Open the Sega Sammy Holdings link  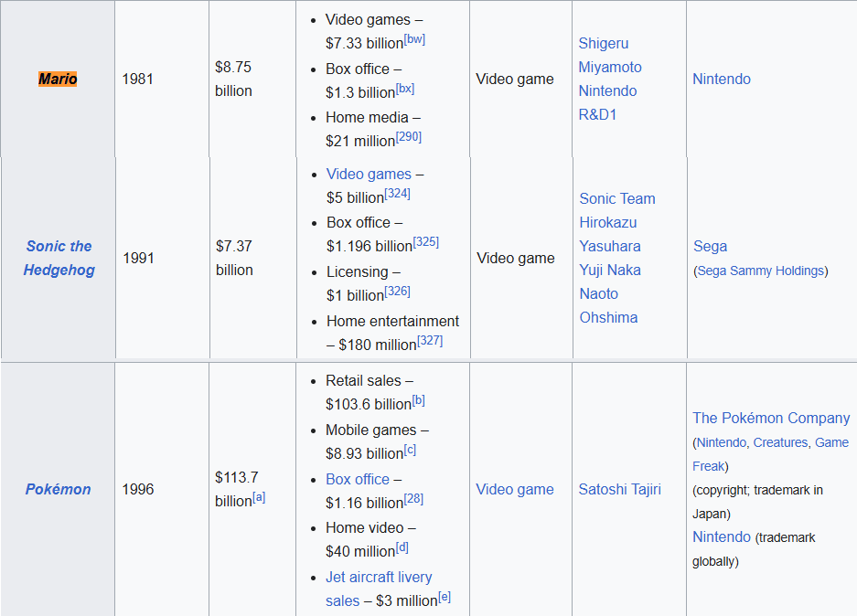761,271
